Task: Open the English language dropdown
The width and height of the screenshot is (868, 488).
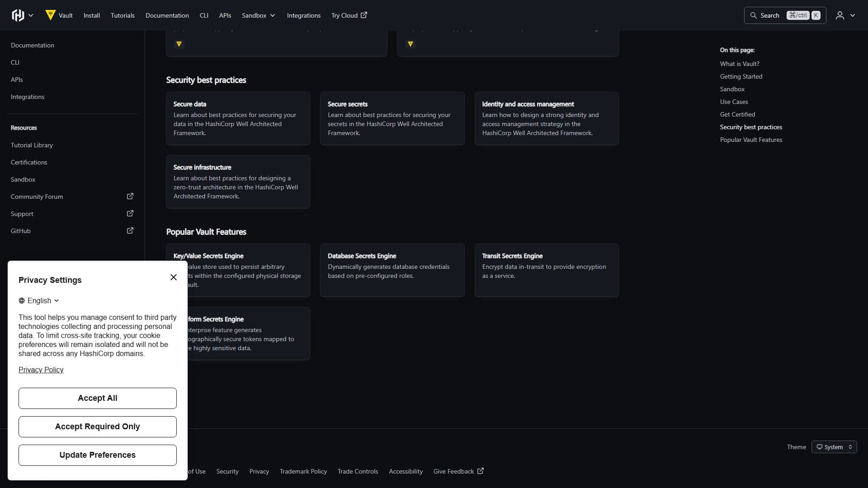Action: click(39, 300)
